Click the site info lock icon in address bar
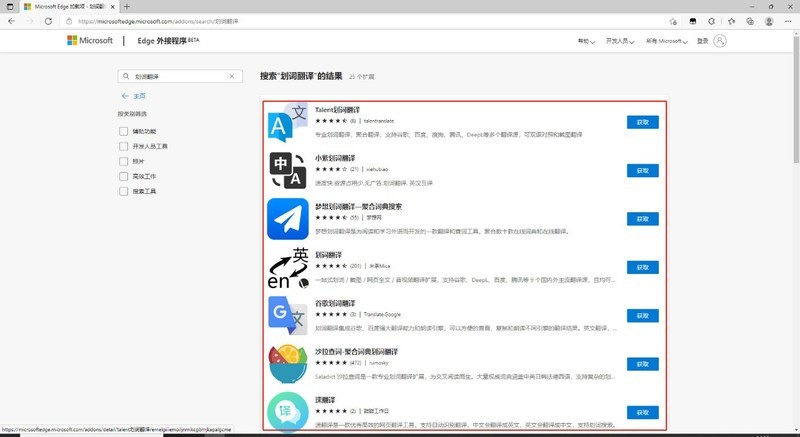This screenshot has height=437, width=800. click(69, 21)
